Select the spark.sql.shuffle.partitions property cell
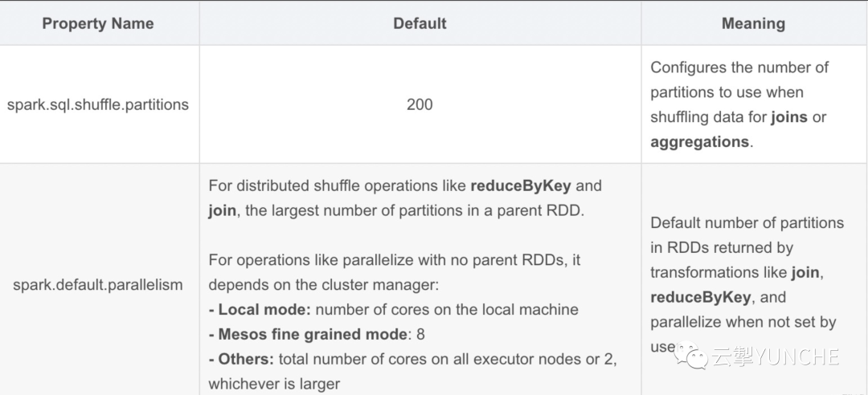Viewport: 868px width, 395px height. coord(98,104)
